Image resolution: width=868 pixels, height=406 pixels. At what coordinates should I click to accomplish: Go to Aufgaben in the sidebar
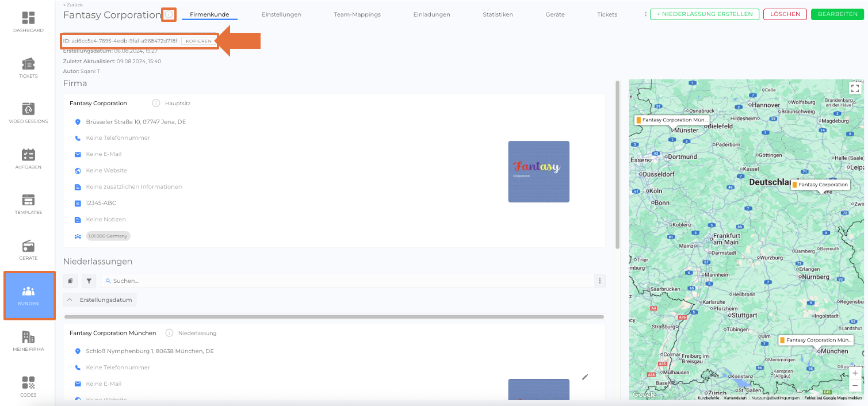(28, 158)
